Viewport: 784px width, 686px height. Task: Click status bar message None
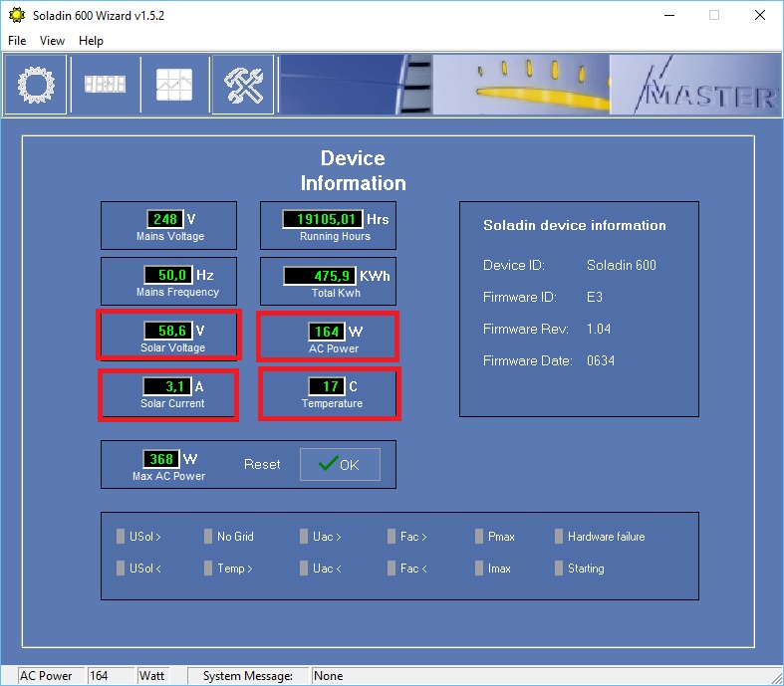[328, 676]
